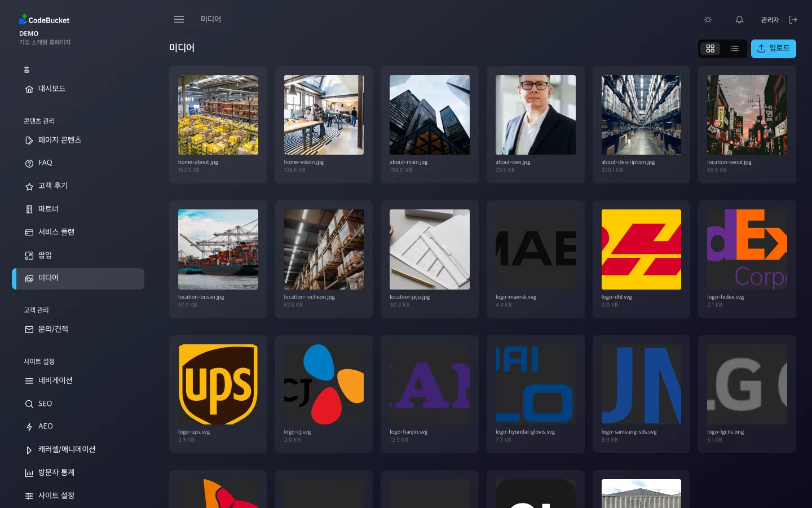Click the 업로드 upload button
The image size is (812, 508).
(773, 49)
